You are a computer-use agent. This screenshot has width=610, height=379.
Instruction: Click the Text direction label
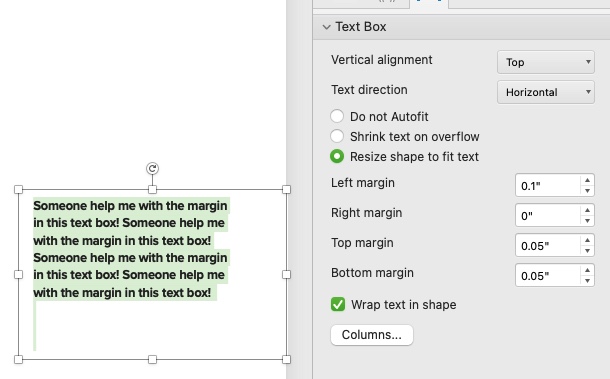pos(369,89)
